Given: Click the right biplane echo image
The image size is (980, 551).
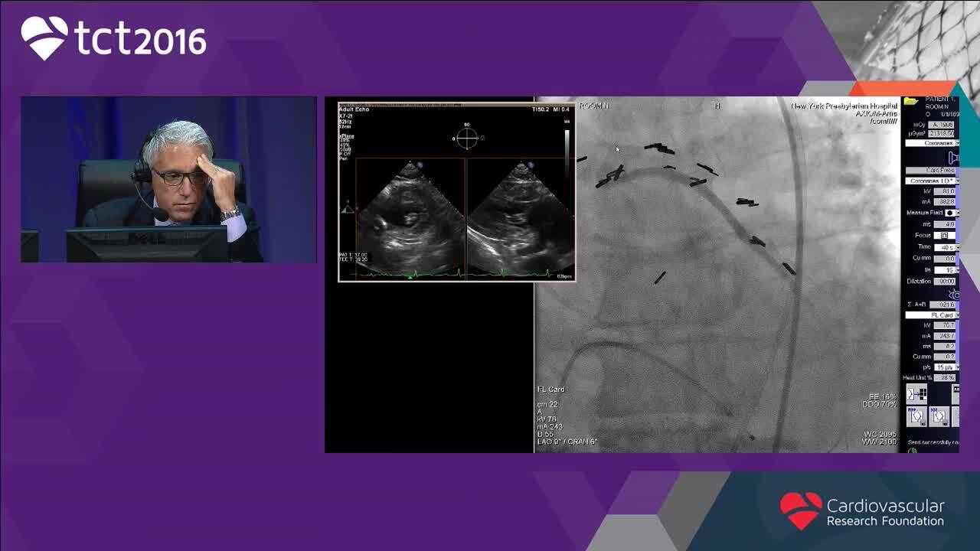Looking at the screenshot, I should click(x=520, y=217).
